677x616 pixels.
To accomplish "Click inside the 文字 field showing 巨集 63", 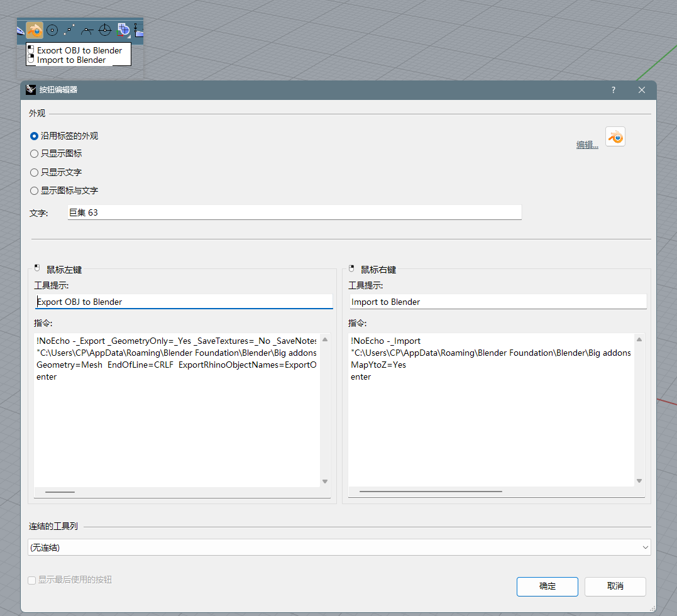I will (189, 212).
